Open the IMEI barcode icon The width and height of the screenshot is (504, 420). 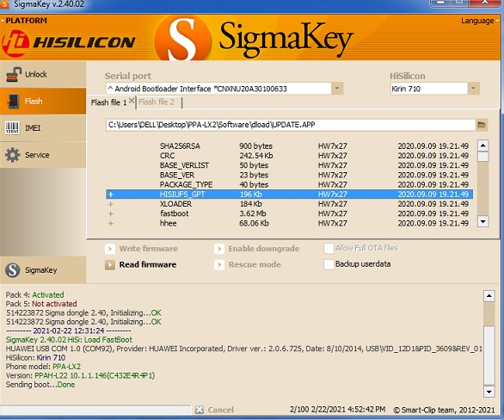click(13, 128)
